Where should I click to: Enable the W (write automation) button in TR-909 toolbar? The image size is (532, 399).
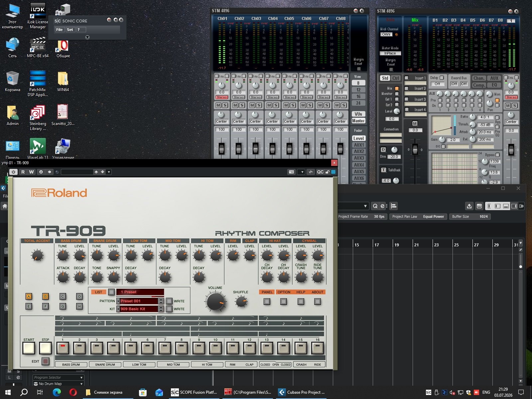point(31,172)
